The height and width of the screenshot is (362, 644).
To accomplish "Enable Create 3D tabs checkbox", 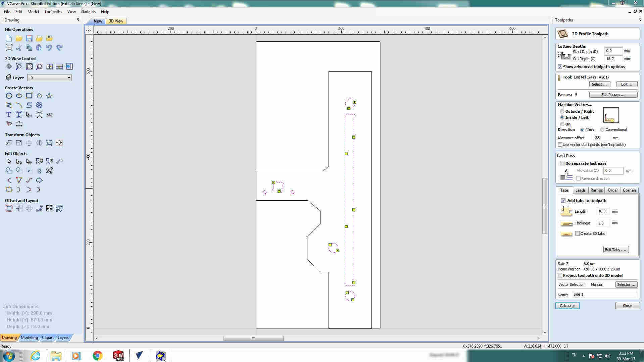I will (577, 234).
